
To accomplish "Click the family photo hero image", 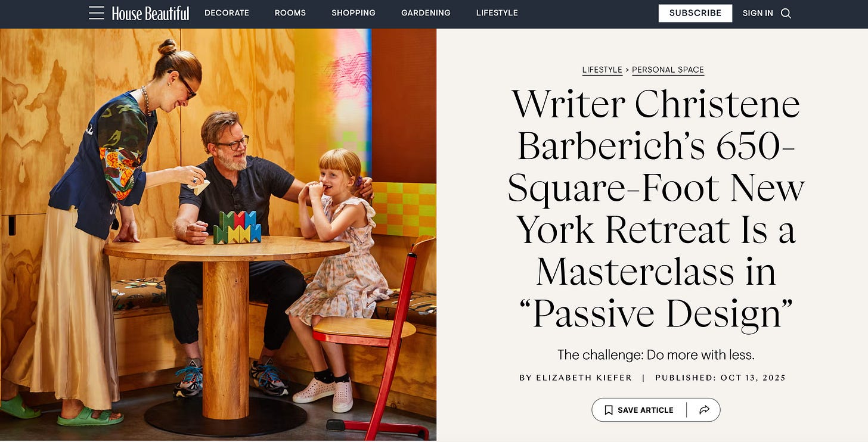I will click(218, 235).
